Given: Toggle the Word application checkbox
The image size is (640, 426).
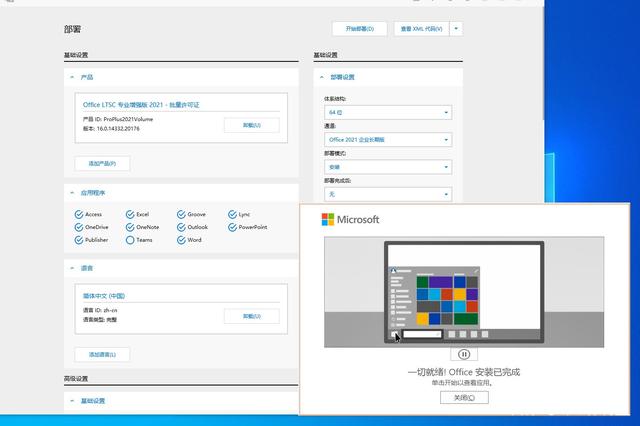Looking at the screenshot, I should [181, 240].
